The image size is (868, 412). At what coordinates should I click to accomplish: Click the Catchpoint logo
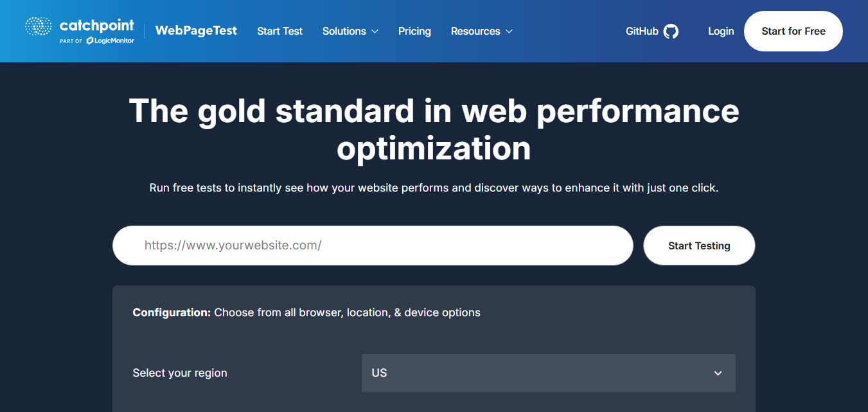(x=80, y=26)
